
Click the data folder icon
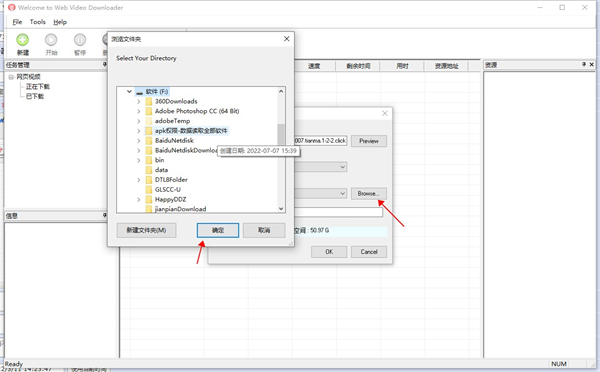click(x=149, y=170)
